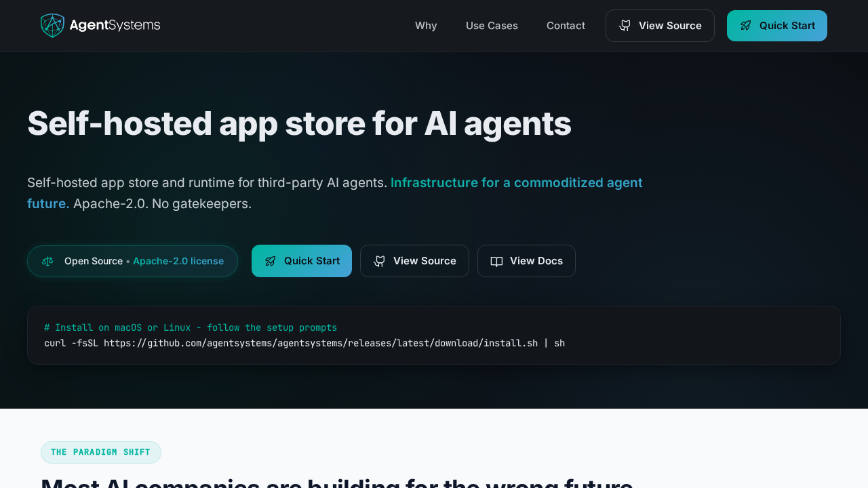This screenshot has width=868, height=488.
Task: Select Contact in the navigation bar
Action: click(566, 26)
